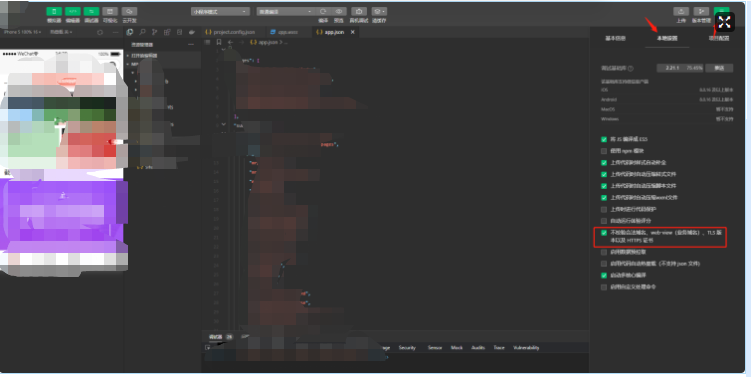Open the simulator toolbar more options icon
752x381 pixels.
pos(115,32)
